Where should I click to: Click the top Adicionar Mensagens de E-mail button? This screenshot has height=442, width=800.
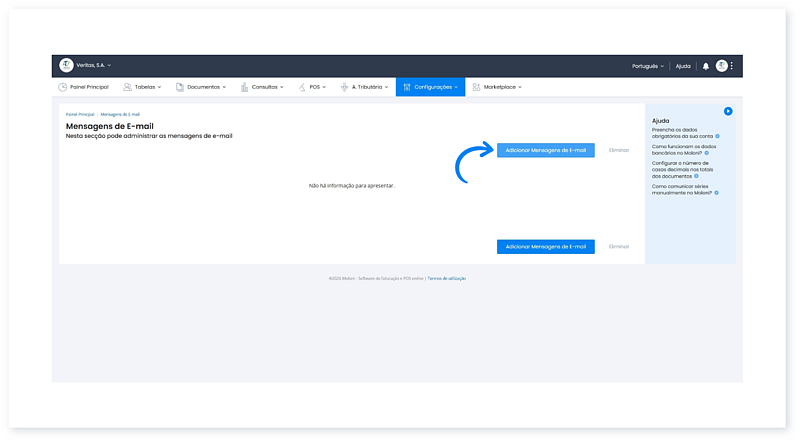[545, 150]
